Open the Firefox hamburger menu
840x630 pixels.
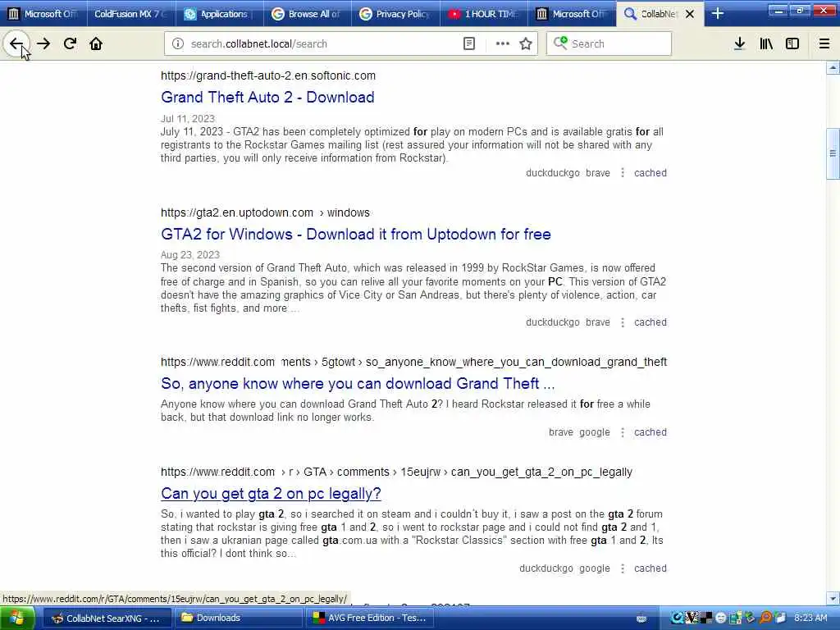pyautogui.click(x=824, y=44)
